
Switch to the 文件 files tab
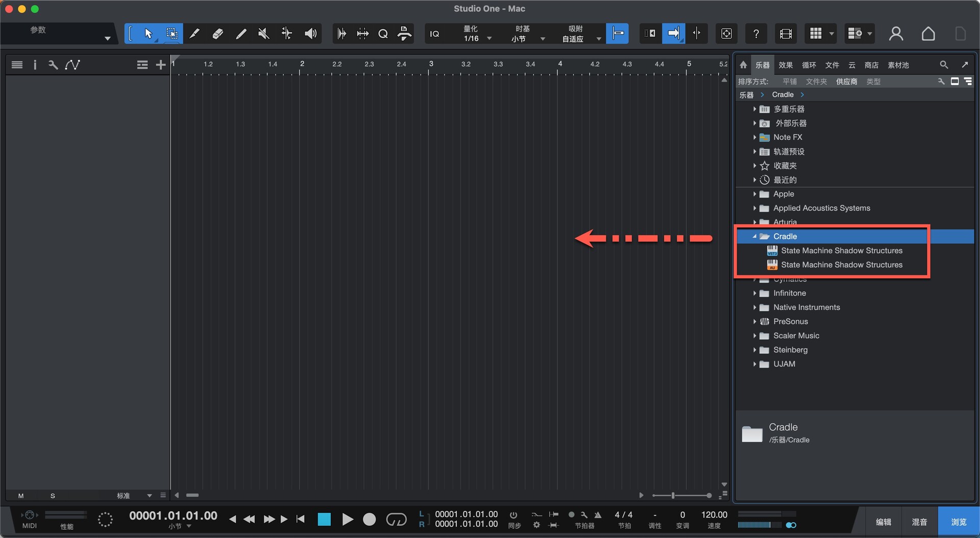(x=832, y=65)
